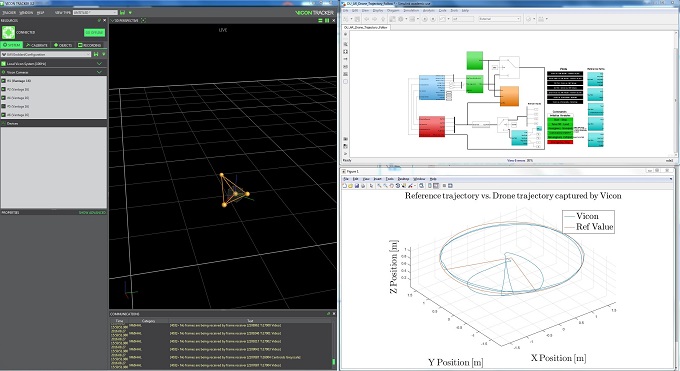Click the Fit to View icon in the Simulink left palette
Screen dimensions: 680x371
(346, 52)
